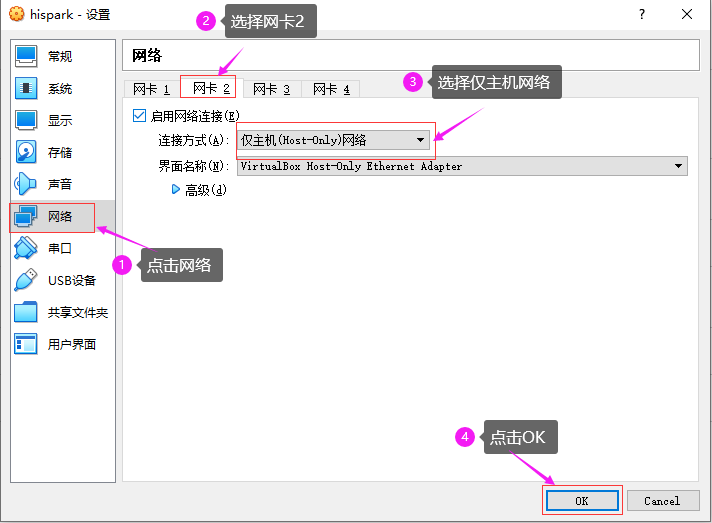
Task: Open the 系统 (System) chip icon
Action: [x=27, y=89]
